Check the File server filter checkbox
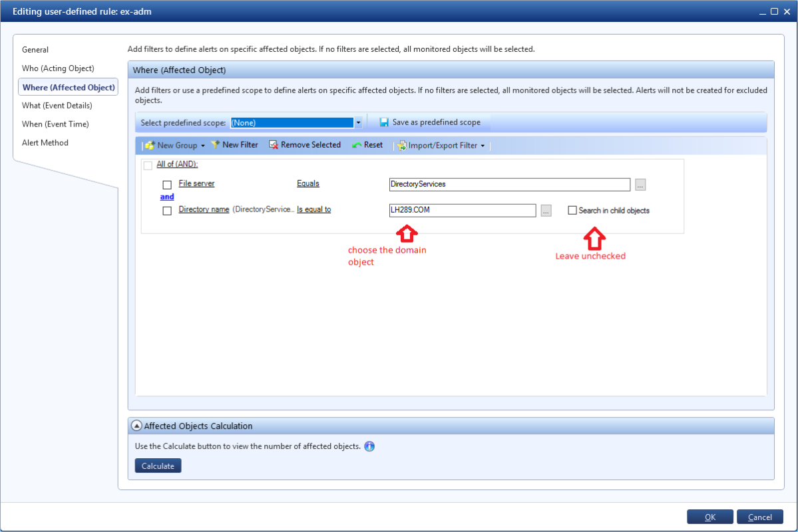Viewport: 798px width, 532px height. (x=167, y=185)
